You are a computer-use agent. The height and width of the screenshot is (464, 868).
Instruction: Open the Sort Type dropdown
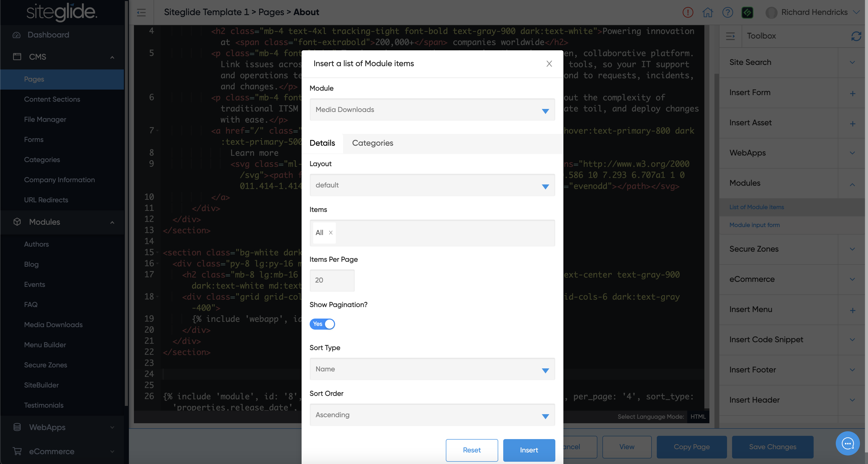[x=432, y=369]
